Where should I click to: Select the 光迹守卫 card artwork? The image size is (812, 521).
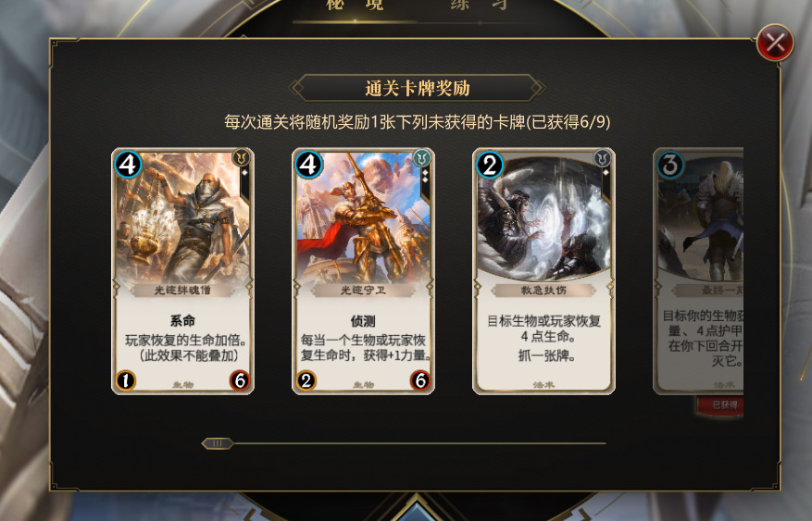pyautogui.click(x=363, y=217)
